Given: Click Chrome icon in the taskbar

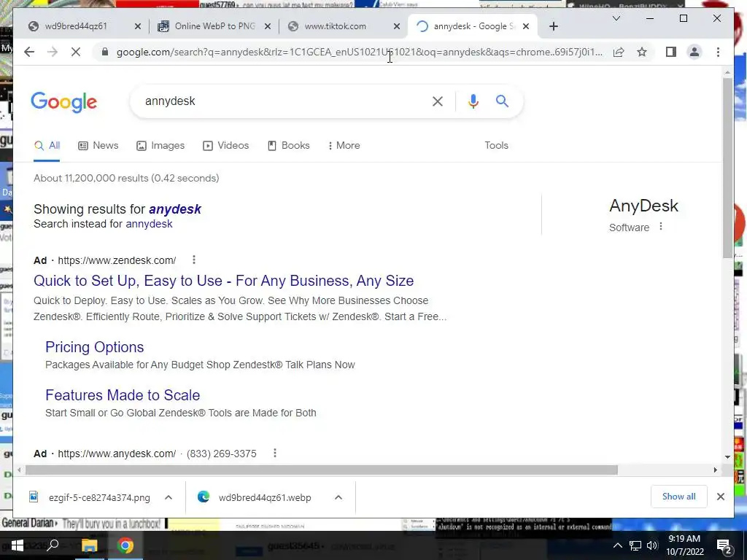Looking at the screenshot, I should pos(125,545).
